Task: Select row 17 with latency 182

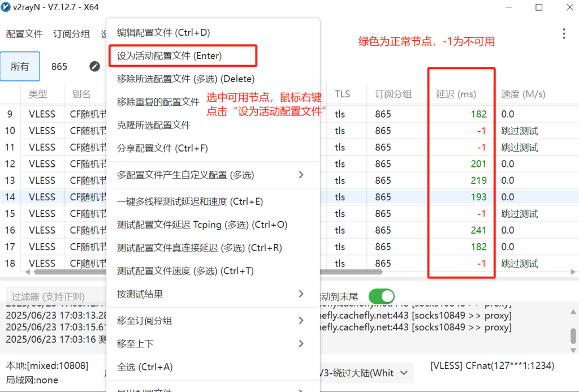Action: click(289, 247)
